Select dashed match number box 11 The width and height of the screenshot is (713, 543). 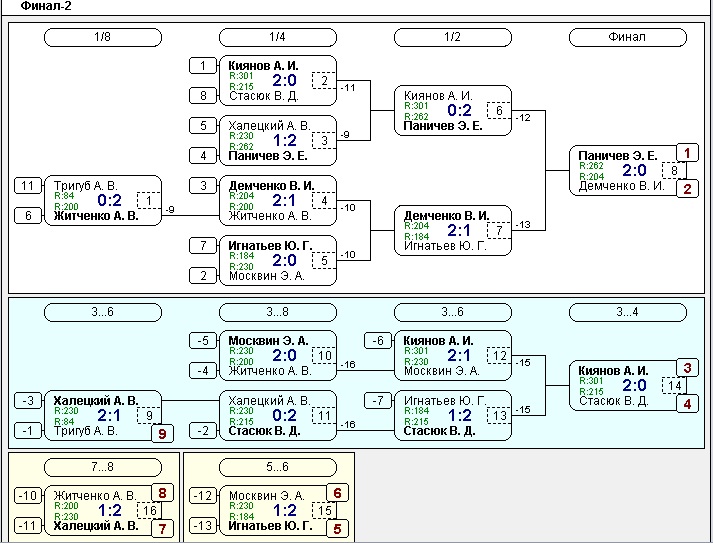[x=324, y=416]
